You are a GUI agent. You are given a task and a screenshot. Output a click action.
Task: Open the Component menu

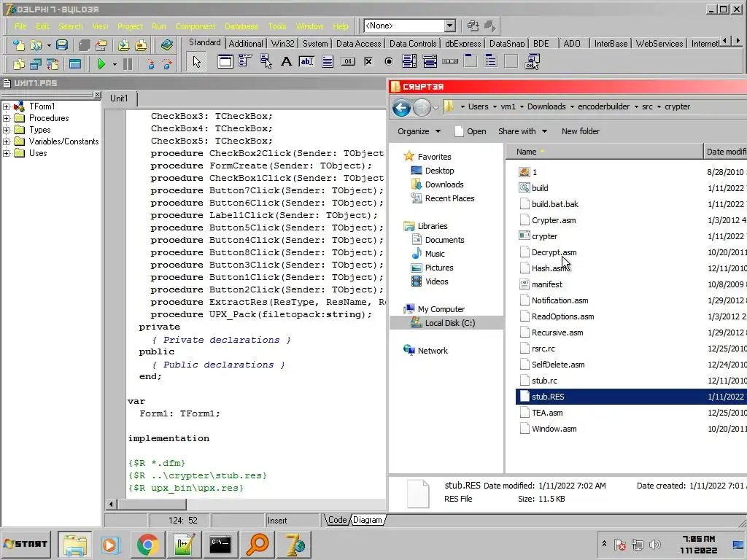196,26
